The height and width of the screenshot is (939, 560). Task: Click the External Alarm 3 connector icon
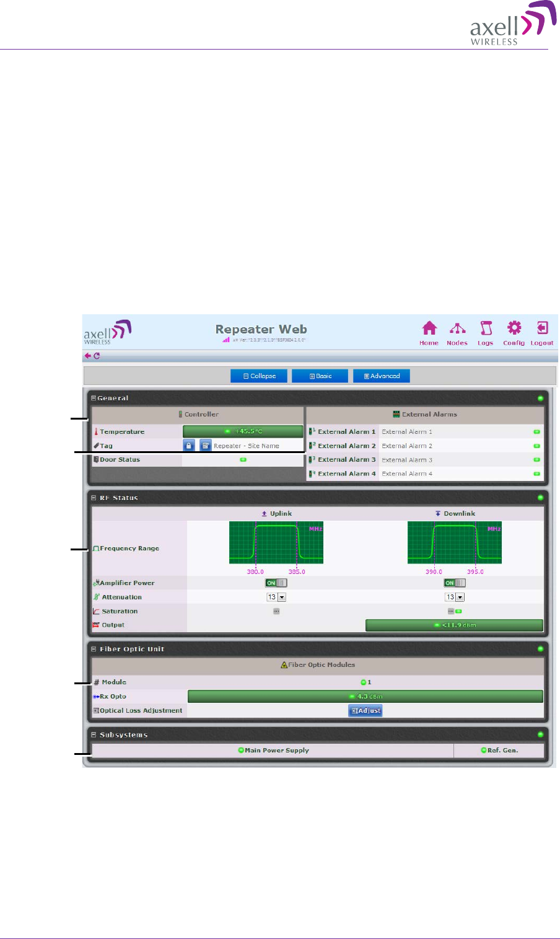312,459
